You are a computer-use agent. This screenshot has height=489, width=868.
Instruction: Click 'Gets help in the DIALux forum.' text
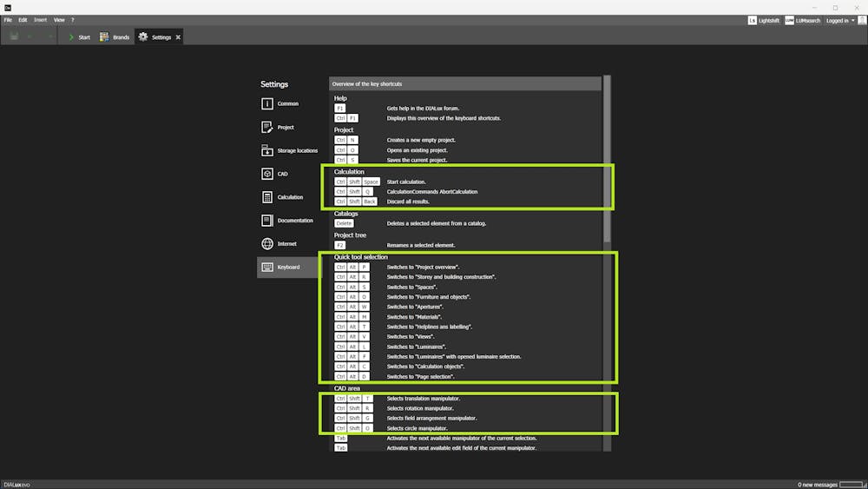pos(423,109)
